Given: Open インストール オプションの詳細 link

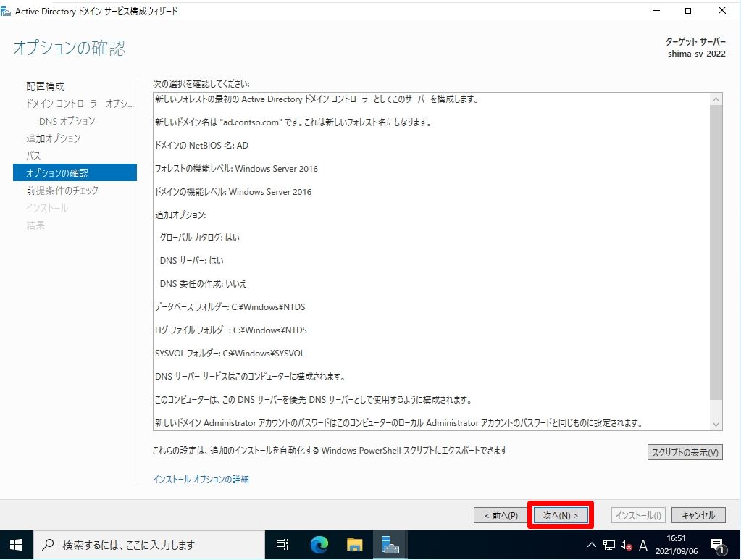Looking at the screenshot, I should pyautogui.click(x=201, y=479).
